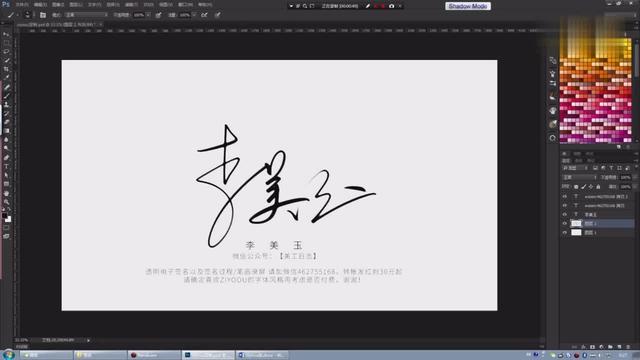Hide the bottom layer in Layers panel
The image size is (640, 360).
point(565,232)
